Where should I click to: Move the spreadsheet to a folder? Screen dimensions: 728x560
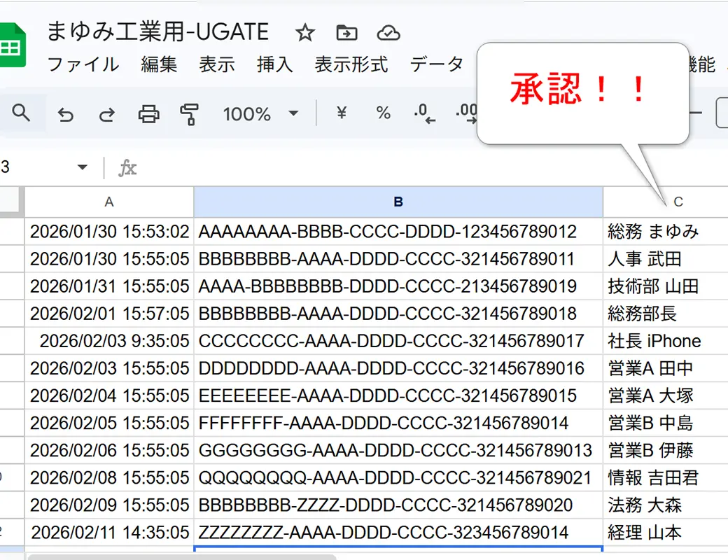347,31
